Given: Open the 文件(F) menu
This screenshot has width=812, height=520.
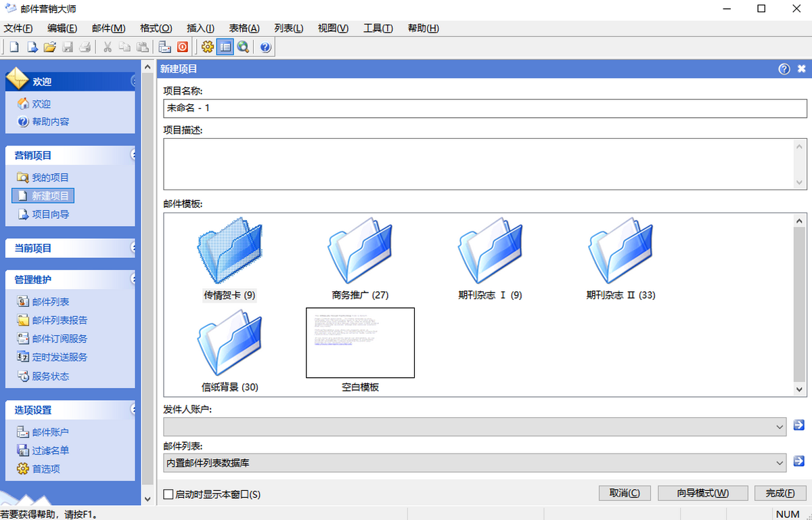Looking at the screenshot, I should click(18, 28).
